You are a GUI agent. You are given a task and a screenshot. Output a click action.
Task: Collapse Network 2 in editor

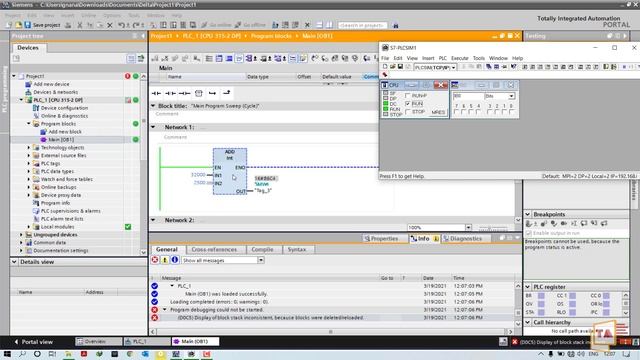tap(153, 220)
